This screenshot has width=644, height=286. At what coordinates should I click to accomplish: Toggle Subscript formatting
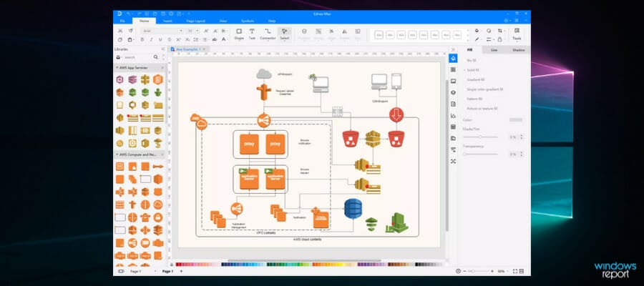[187, 40]
